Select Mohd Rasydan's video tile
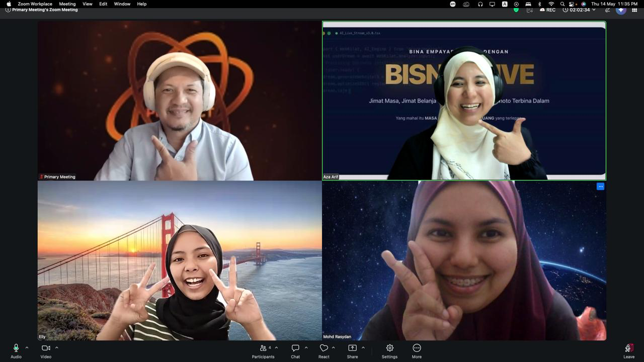This screenshot has height=362, width=644. pos(464,261)
